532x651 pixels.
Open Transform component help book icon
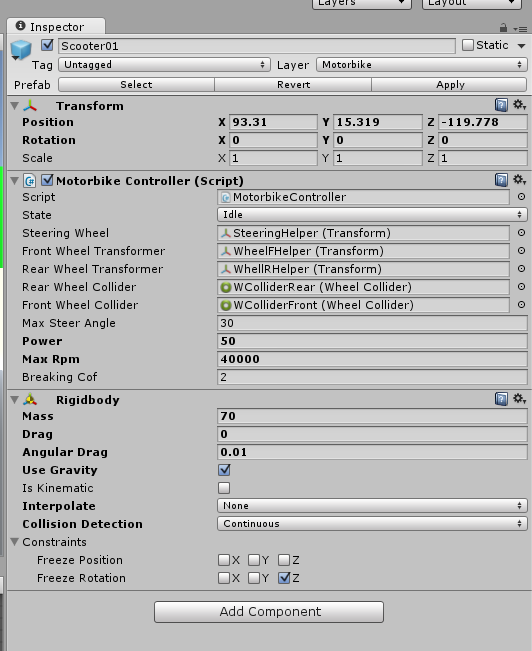[501, 105]
